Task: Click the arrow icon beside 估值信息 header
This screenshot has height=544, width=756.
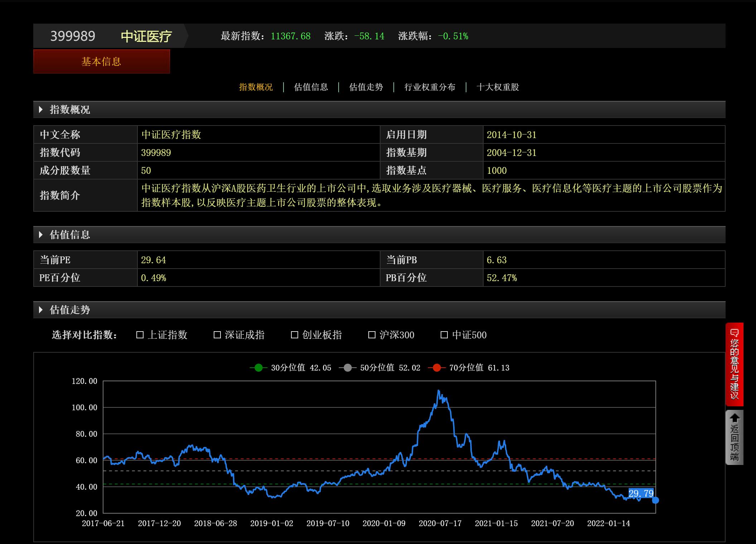Action: [40, 235]
